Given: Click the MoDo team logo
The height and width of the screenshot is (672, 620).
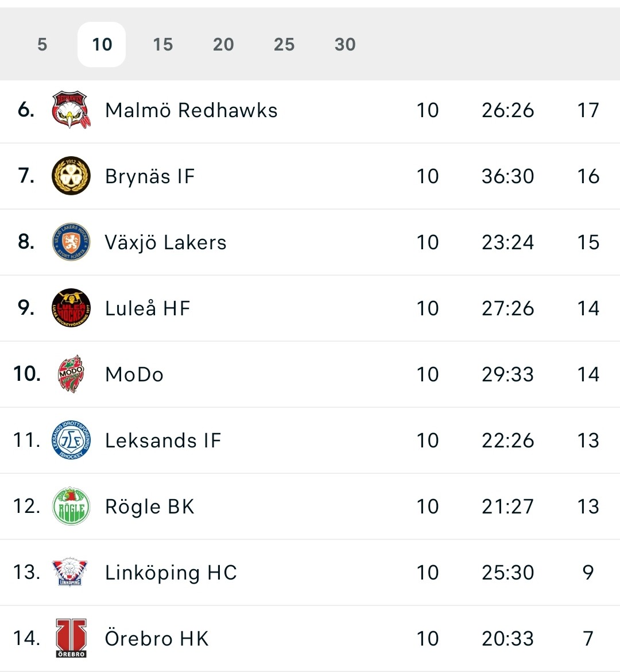Looking at the screenshot, I should click(x=71, y=374).
